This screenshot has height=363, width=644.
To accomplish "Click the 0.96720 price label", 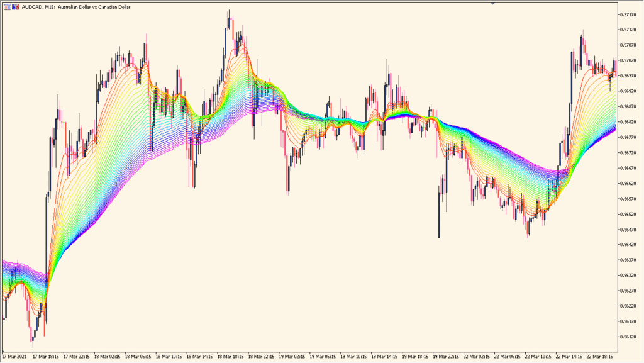I will pyautogui.click(x=628, y=153).
